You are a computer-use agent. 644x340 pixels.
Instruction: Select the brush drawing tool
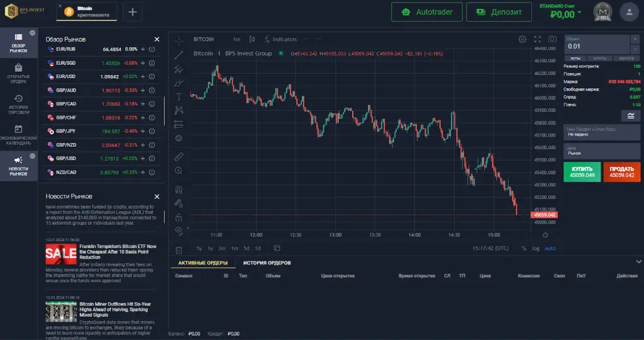pyautogui.click(x=179, y=82)
